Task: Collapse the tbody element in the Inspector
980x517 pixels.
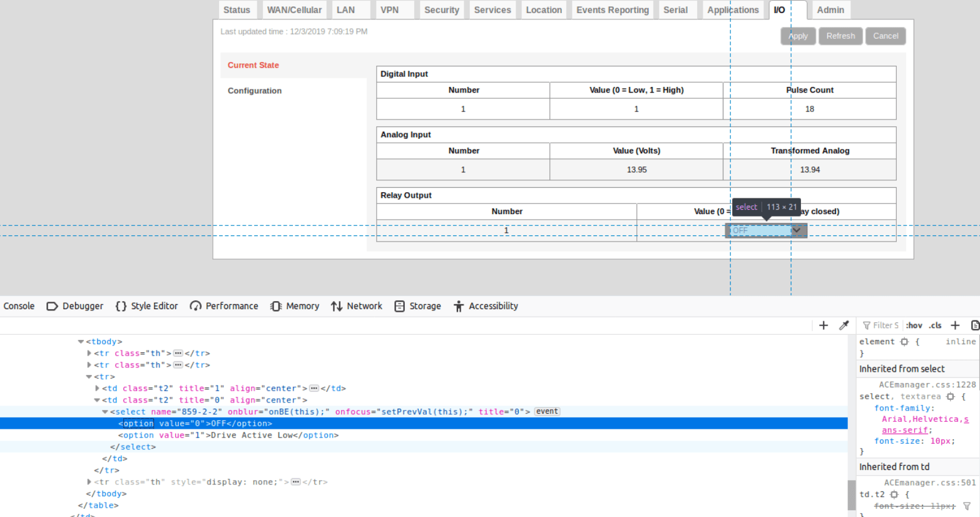Action: click(81, 341)
